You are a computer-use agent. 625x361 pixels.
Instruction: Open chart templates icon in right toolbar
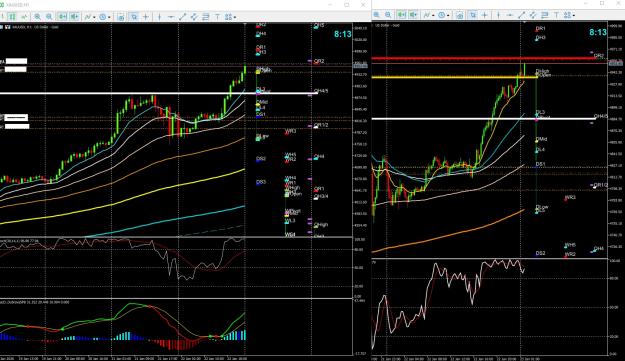pyautogui.click(x=460, y=16)
